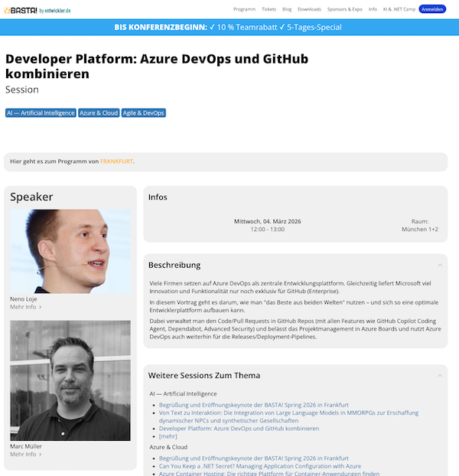This screenshot has width=459, height=476.
Task: Click the Weitere Sessions Zum Thema heading
Action: [204, 376]
